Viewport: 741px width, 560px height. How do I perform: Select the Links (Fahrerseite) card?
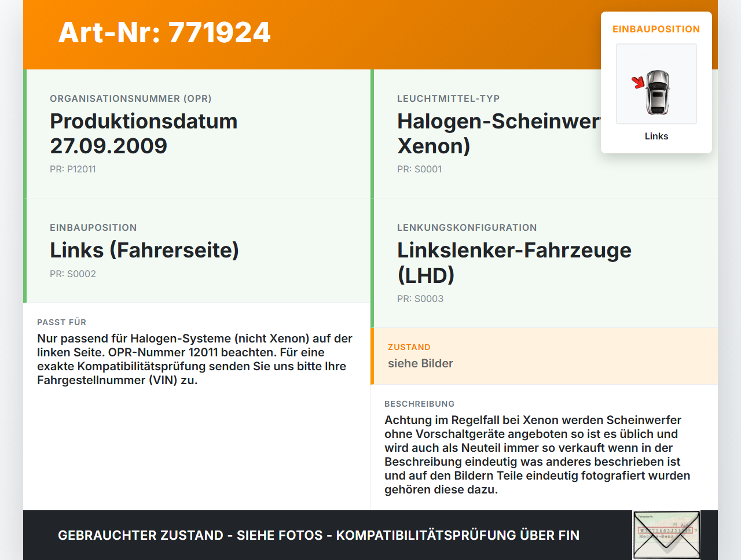click(x=197, y=250)
